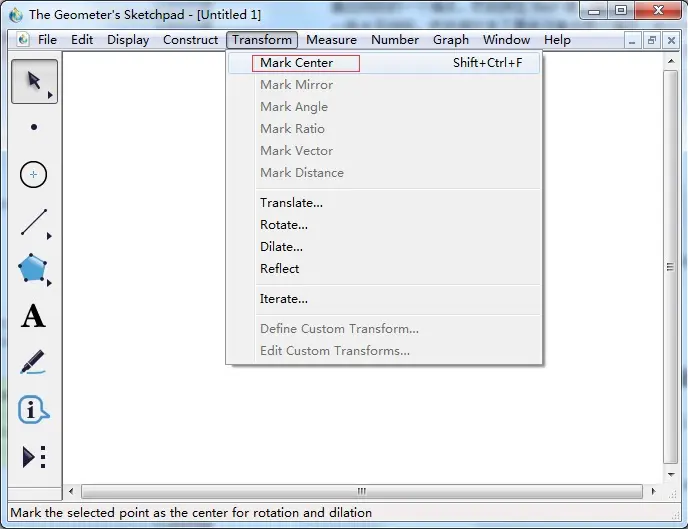Expand the Polygon tool flyout triangle

point(49,283)
